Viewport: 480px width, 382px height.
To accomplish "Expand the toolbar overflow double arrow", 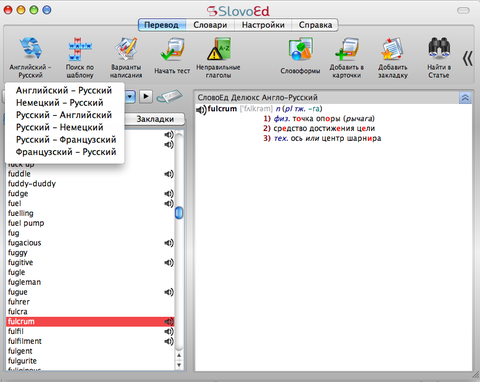I will click(x=467, y=59).
